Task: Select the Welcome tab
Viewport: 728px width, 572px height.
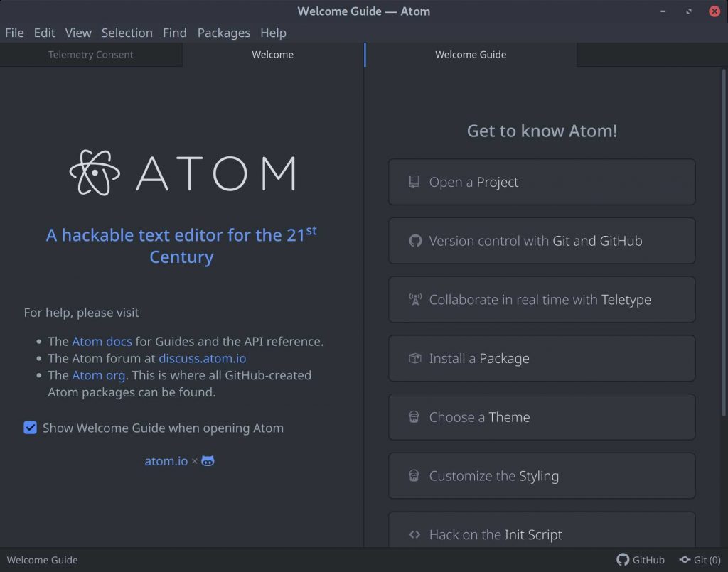Action: (x=272, y=54)
